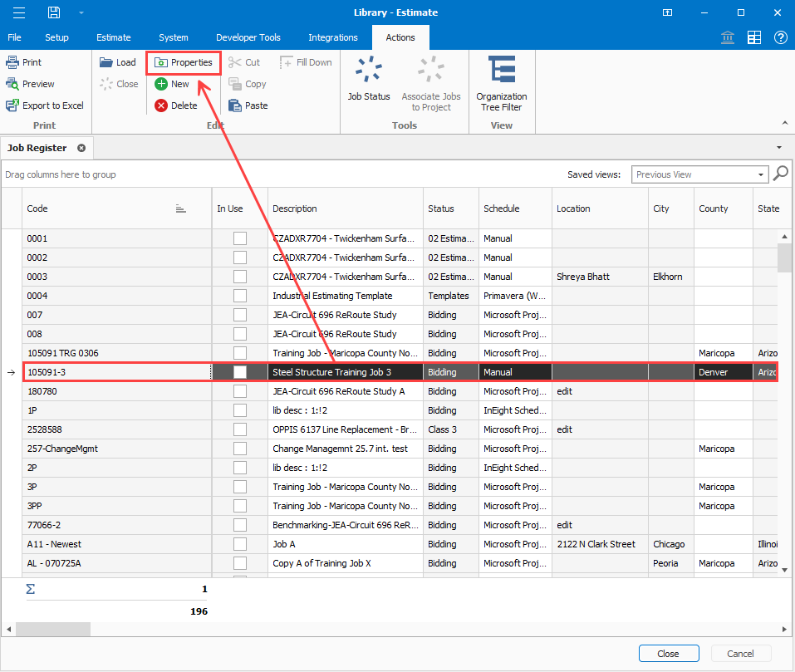Open the quick access toolbar dropdown arrow
The width and height of the screenshot is (795, 672).
pos(81,12)
